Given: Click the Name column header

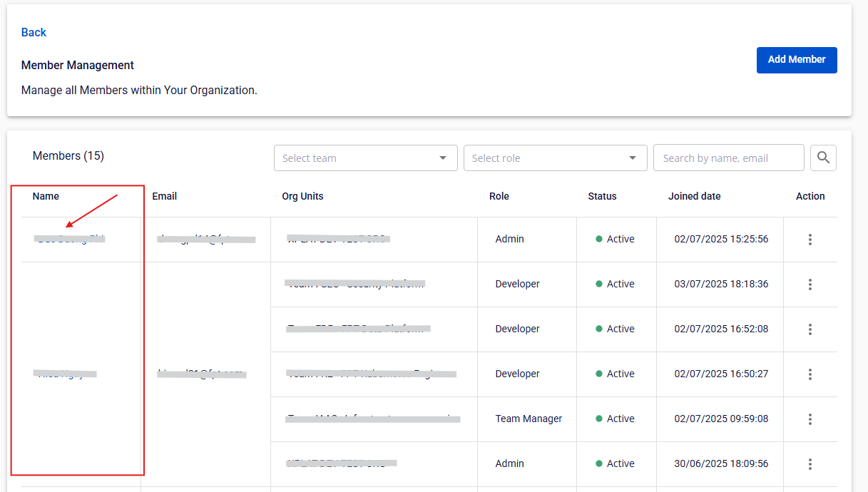Looking at the screenshot, I should [46, 196].
